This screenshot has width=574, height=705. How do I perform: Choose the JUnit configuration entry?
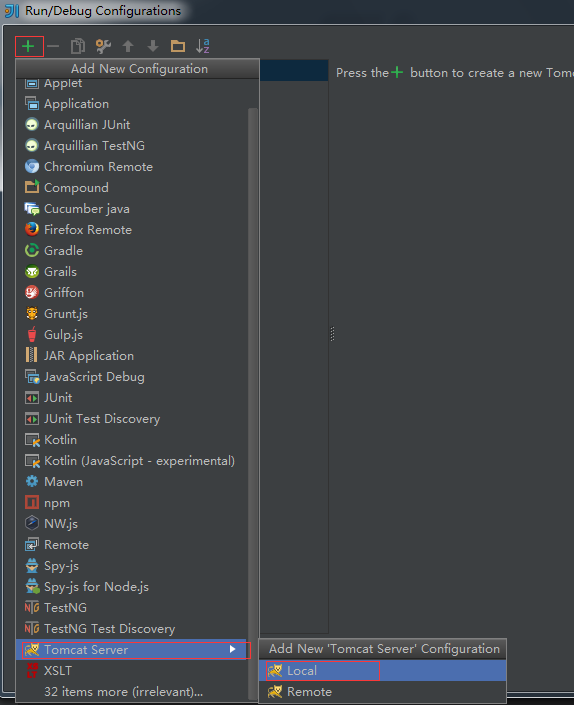point(131,397)
